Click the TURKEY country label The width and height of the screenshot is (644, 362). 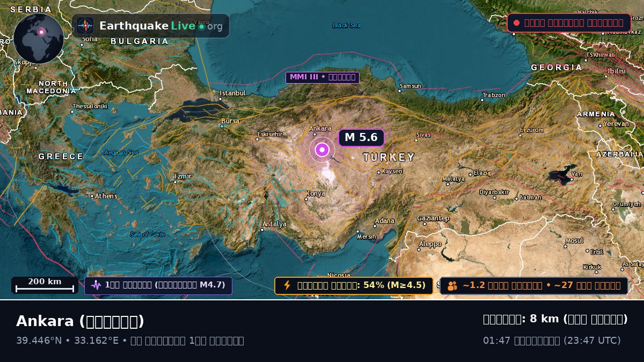(x=389, y=157)
